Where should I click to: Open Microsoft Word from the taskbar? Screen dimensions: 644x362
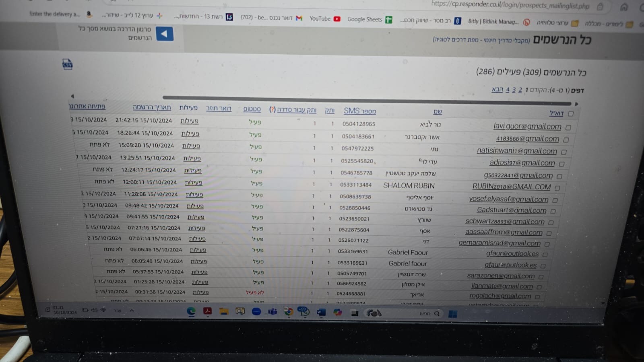coord(321,312)
